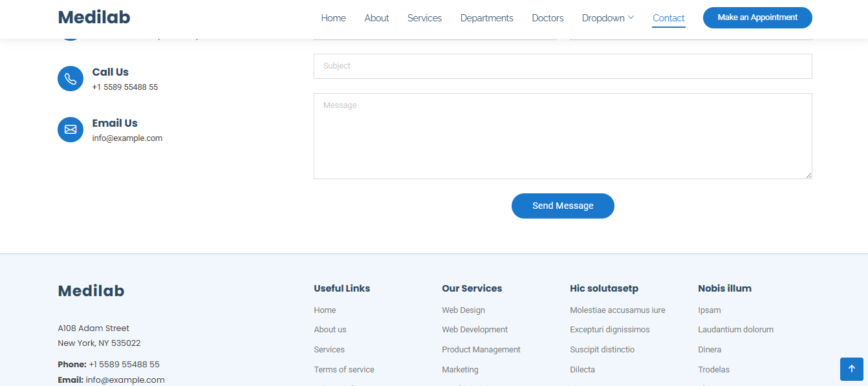Follow the Terms of service footer link
Screen dimensions: 868x386
click(344, 370)
